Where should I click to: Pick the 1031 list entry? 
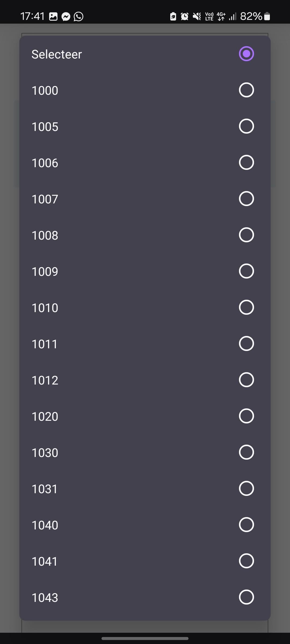point(45,489)
